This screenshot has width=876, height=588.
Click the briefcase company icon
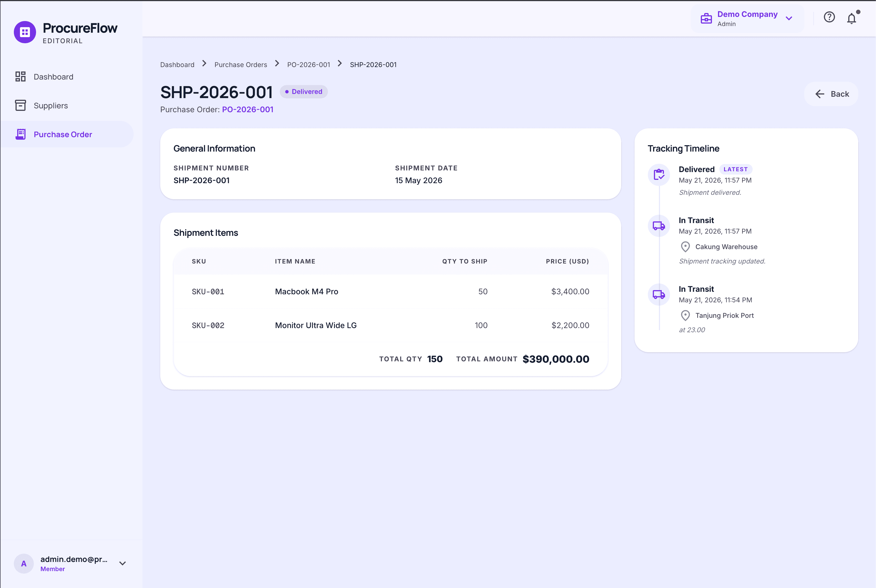pyautogui.click(x=706, y=18)
